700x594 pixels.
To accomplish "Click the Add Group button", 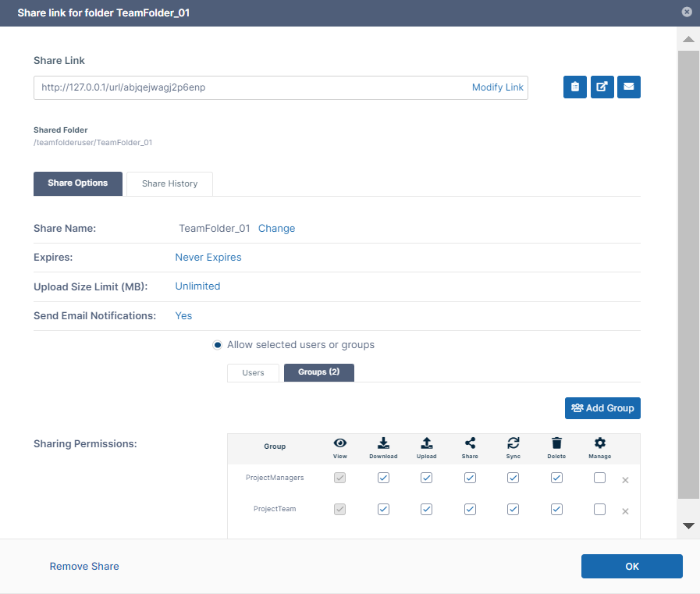I will [602, 408].
